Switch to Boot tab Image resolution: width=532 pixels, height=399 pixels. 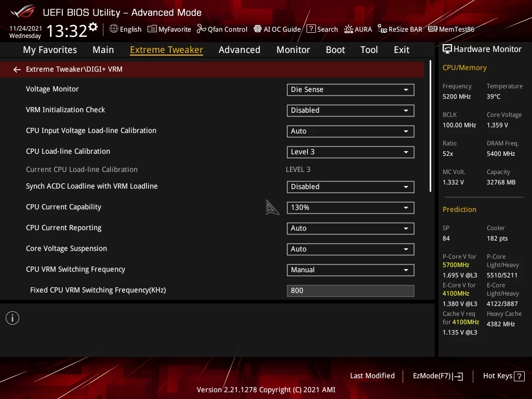335,49
